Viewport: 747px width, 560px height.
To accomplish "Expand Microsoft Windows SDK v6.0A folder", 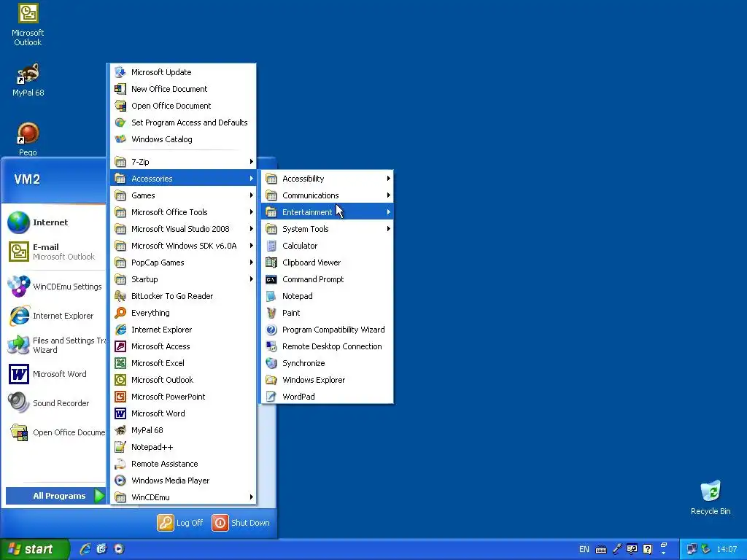I will coord(183,246).
